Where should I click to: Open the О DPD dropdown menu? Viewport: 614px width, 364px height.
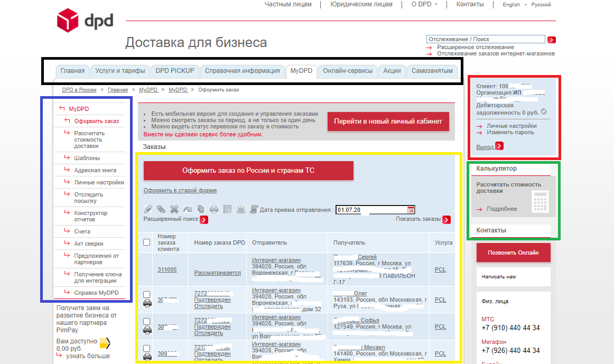pos(424,4)
